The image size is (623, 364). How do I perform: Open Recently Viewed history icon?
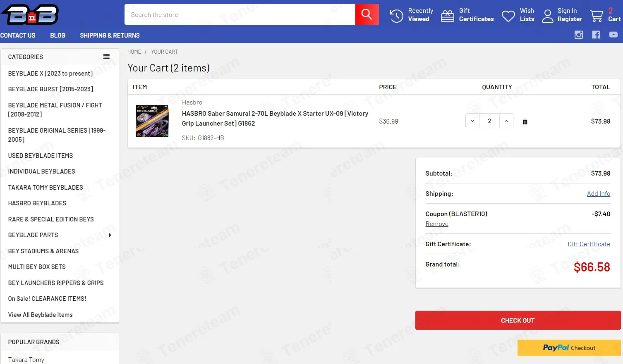396,16
